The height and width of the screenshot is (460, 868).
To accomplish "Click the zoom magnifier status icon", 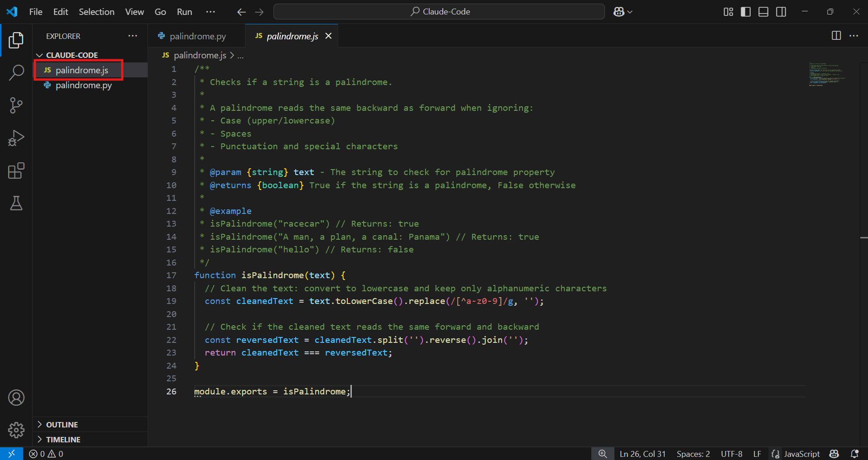I will [603, 454].
